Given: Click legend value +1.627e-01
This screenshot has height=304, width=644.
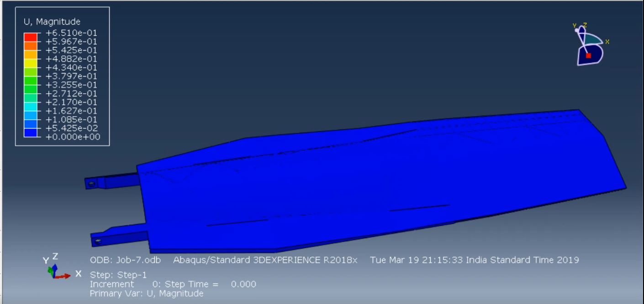Looking at the screenshot, I should click(71, 111).
